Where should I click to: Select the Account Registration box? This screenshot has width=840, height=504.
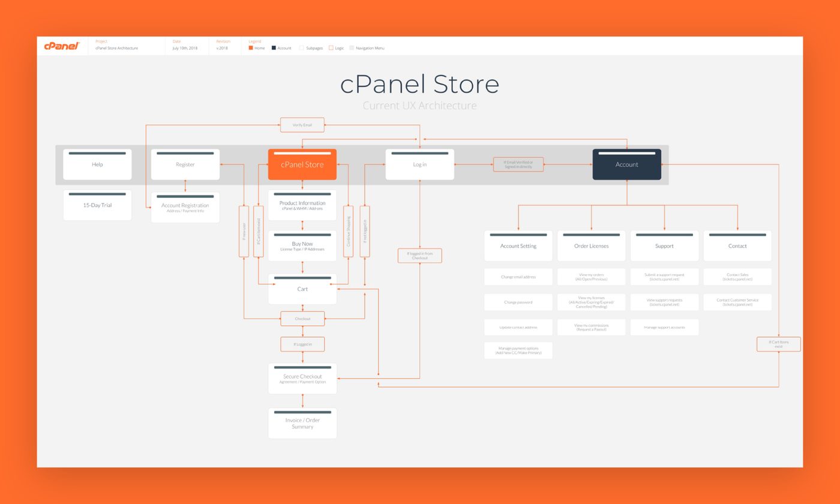185,208
